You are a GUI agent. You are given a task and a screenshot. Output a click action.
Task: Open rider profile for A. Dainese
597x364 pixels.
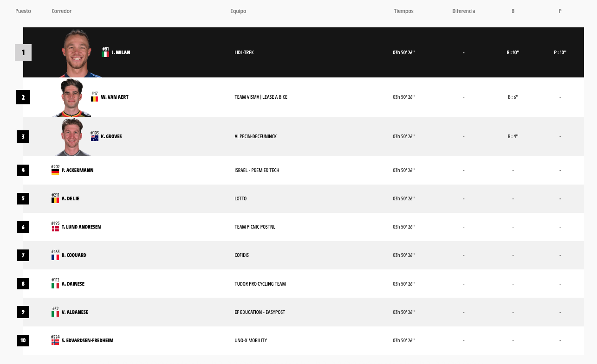[x=73, y=284]
